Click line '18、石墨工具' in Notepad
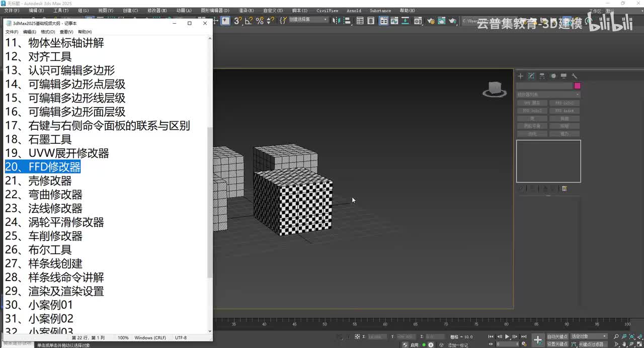Screen dimensions: 644x348 click(x=38, y=139)
